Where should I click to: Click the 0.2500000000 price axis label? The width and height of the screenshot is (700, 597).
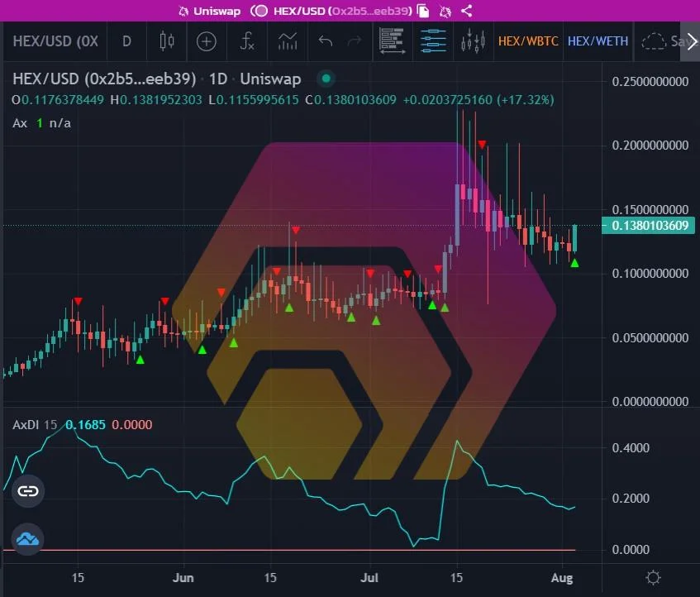650,82
